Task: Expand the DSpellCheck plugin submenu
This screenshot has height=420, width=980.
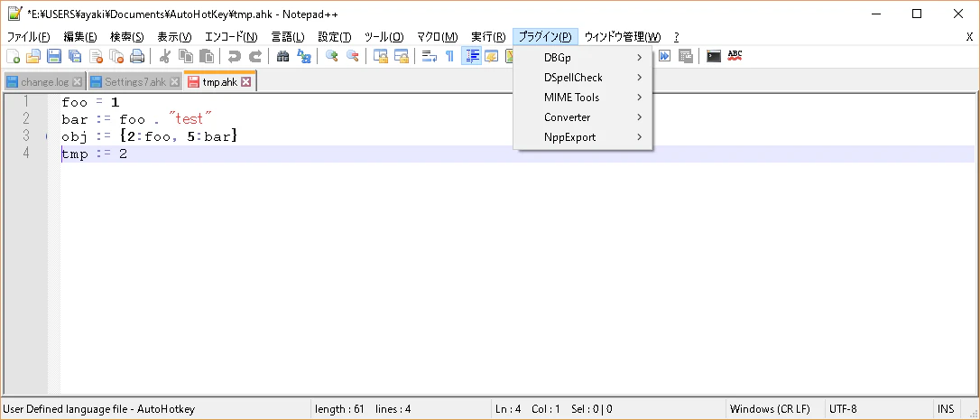Action: [x=583, y=78]
